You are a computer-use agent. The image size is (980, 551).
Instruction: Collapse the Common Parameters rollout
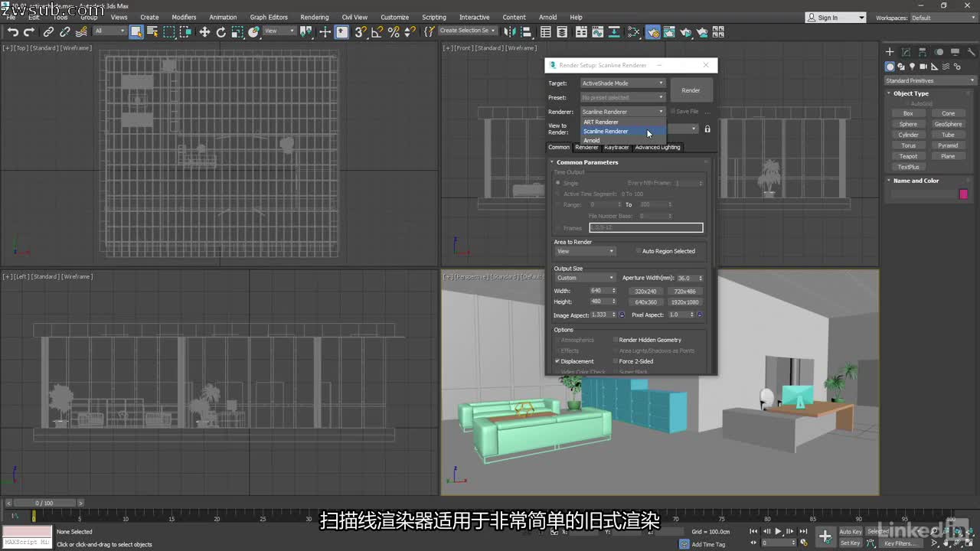click(587, 162)
